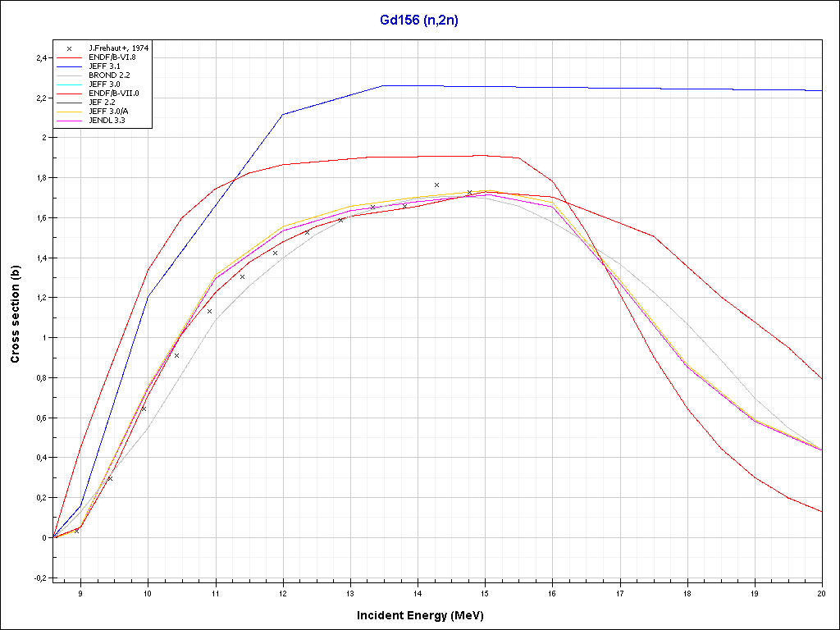The width and height of the screenshot is (840, 630).
Task: Click the blue JEFF 3.1 legend line
Action: [70, 66]
